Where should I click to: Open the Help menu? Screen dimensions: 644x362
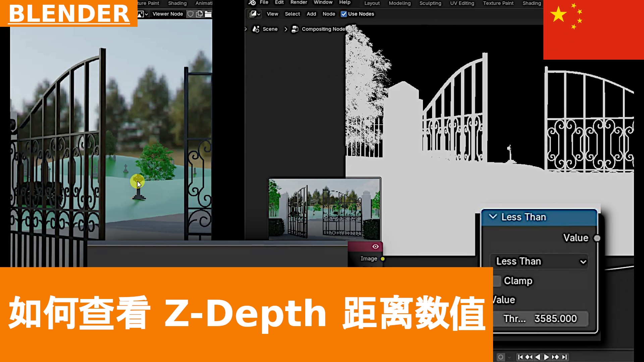click(x=345, y=2)
